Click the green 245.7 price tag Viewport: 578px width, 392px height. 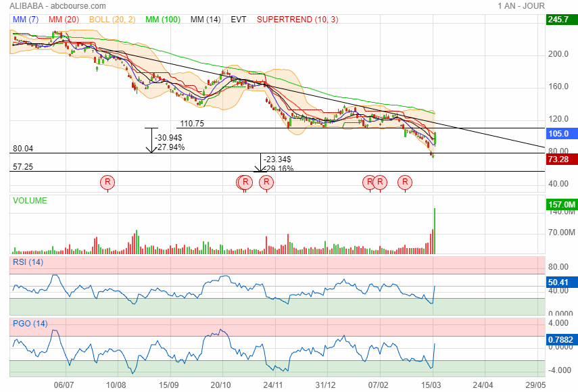(561, 20)
